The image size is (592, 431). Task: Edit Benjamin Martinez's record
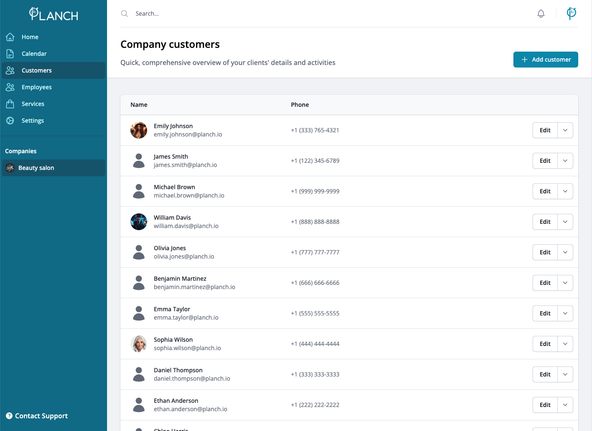pos(545,283)
